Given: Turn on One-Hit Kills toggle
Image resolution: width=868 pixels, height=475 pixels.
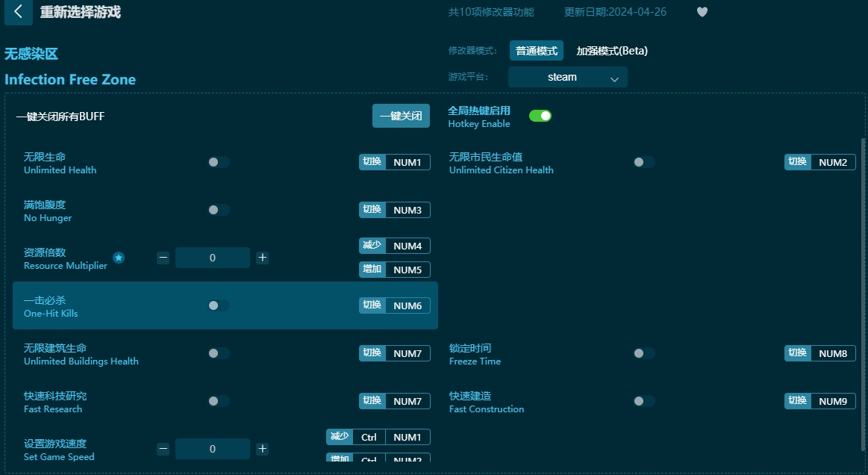Looking at the screenshot, I should click(x=218, y=305).
